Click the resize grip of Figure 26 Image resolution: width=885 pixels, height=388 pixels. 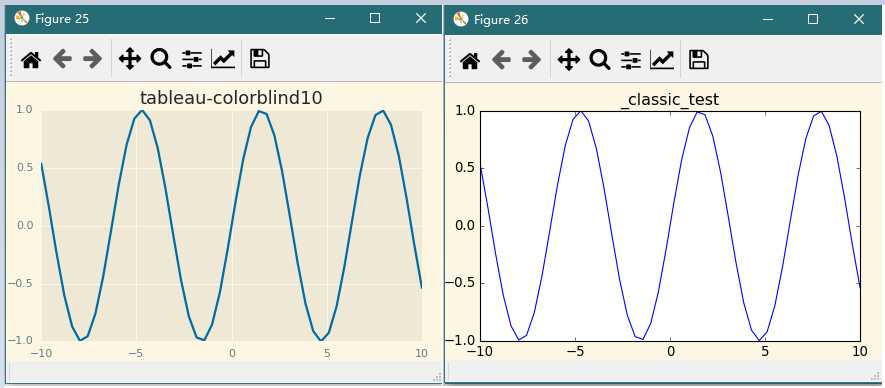point(876,377)
